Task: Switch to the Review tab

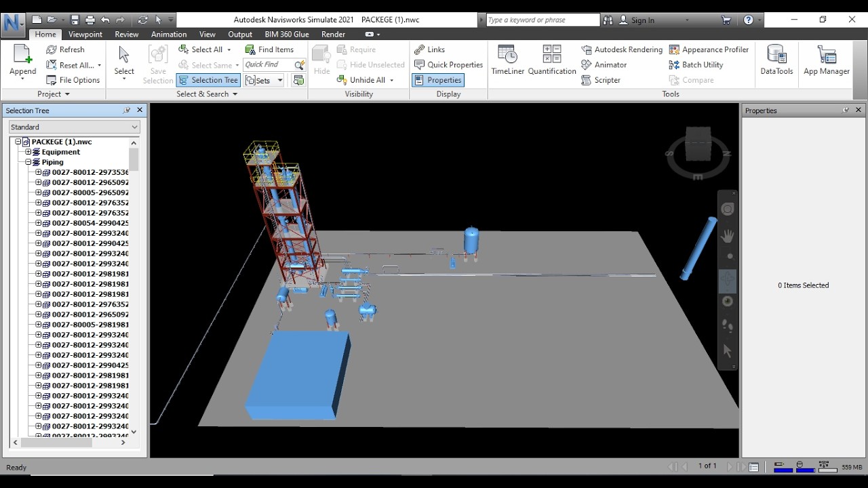Action: (x=127, y=34)
